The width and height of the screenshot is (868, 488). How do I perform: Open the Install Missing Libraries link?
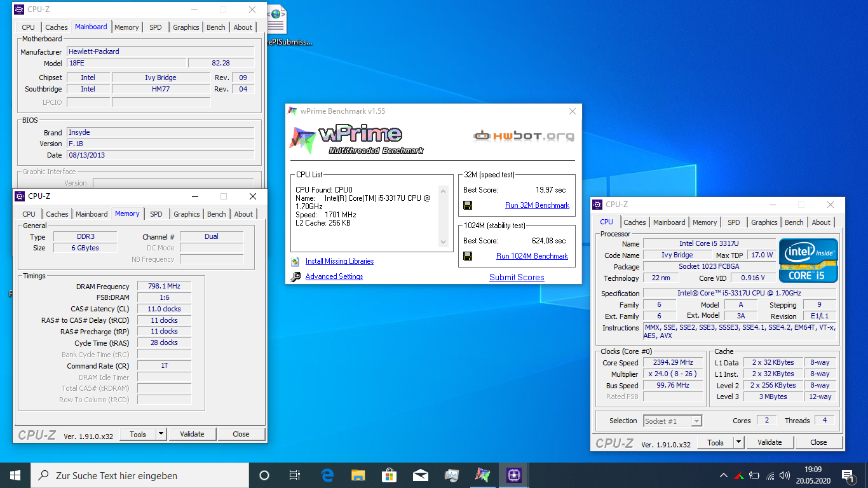pos(339,261)
